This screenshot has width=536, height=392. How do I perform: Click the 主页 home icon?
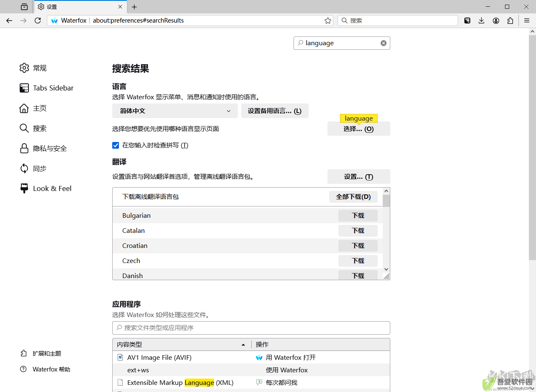tap(24, 108)
